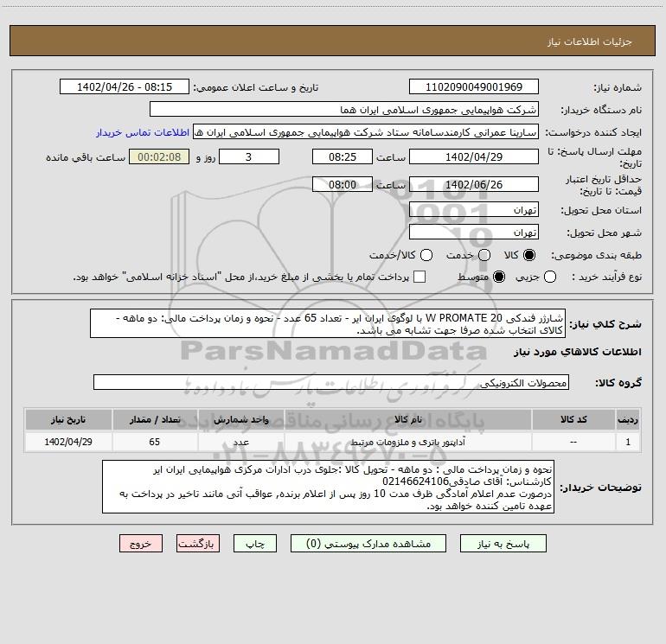Click the need number field 1102090049001969

coord(474,86)
